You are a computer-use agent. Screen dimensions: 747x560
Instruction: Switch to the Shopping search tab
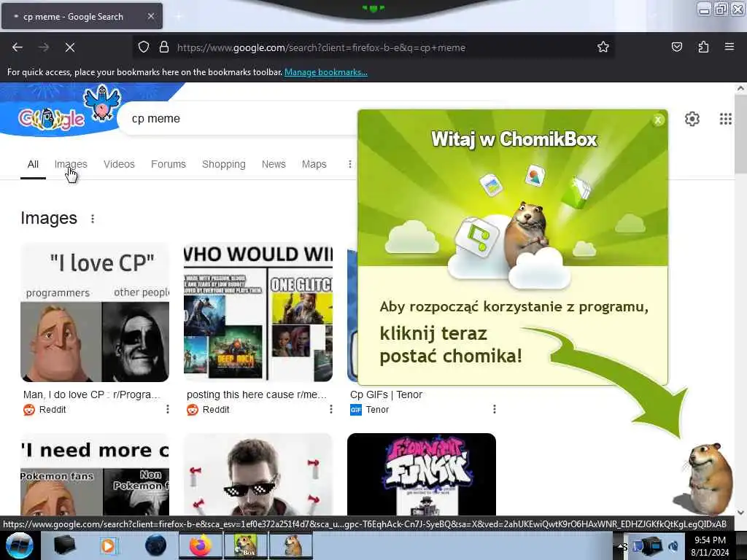coord(223,164)
